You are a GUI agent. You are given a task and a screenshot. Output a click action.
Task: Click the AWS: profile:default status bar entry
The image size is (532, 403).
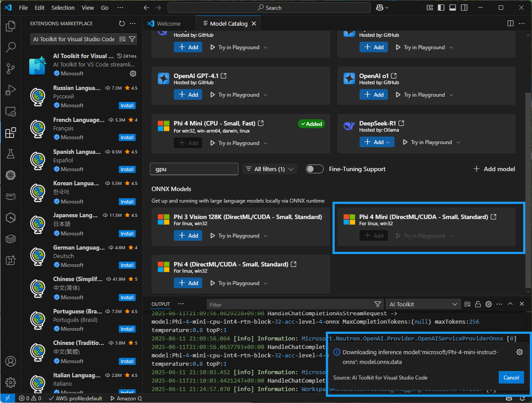tap(76, 398)
